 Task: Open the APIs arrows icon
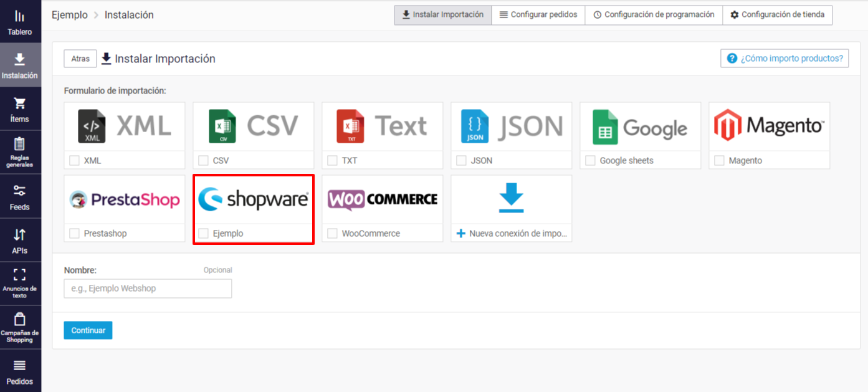point(20,235)
